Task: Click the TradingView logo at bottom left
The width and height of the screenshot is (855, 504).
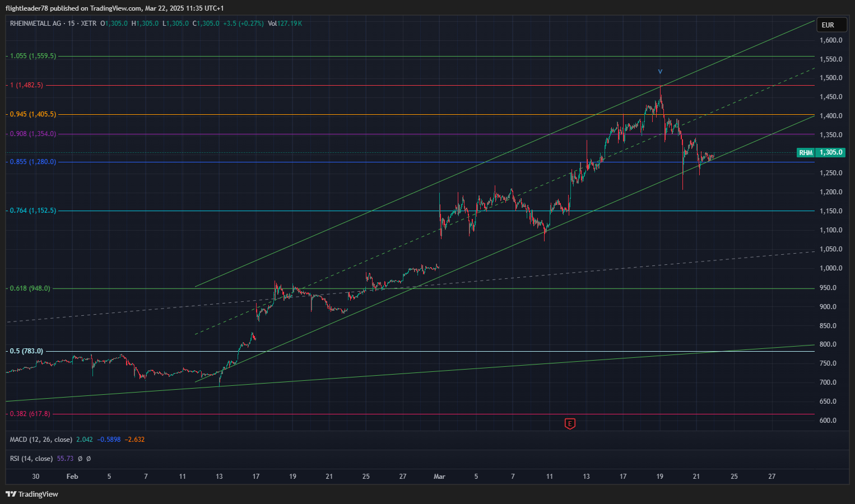Action: pyautogui.click(x=32, y=494)
